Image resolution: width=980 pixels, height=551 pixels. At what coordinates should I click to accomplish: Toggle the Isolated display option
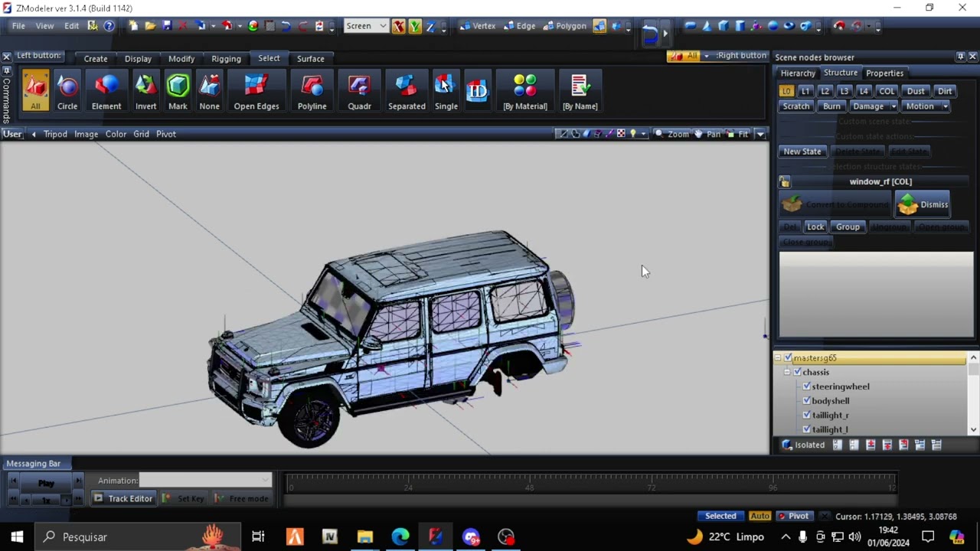(x=803, y=445)
